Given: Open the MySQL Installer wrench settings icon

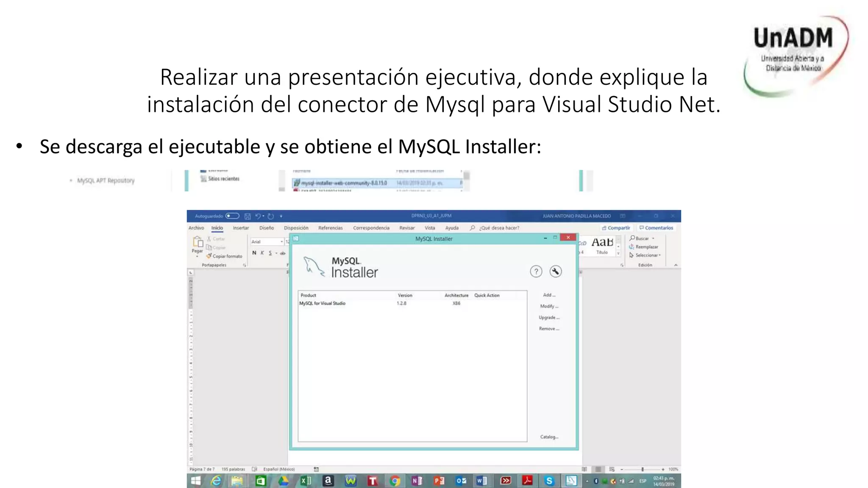Looking at the screenshot, I should [x=555, y=272].
